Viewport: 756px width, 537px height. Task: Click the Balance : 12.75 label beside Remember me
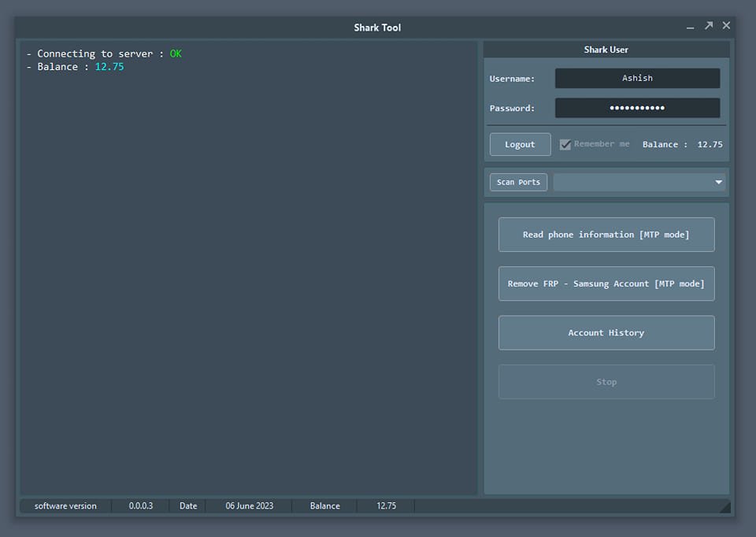point(682,144)
